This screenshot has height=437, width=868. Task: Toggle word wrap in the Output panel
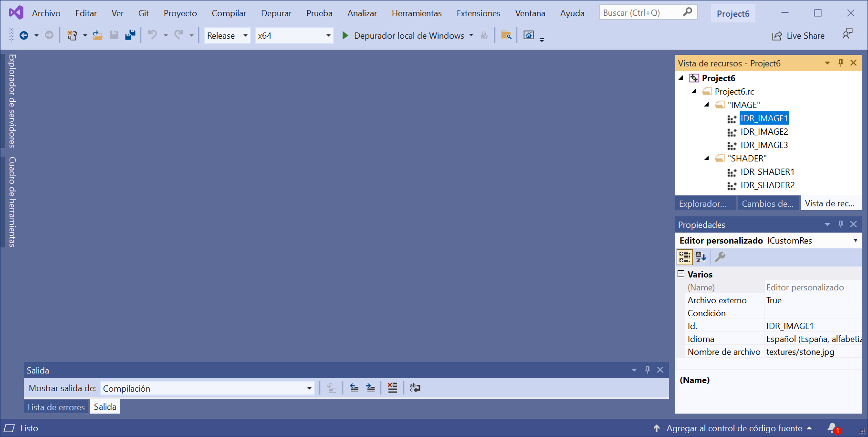(x=415, y=388)
